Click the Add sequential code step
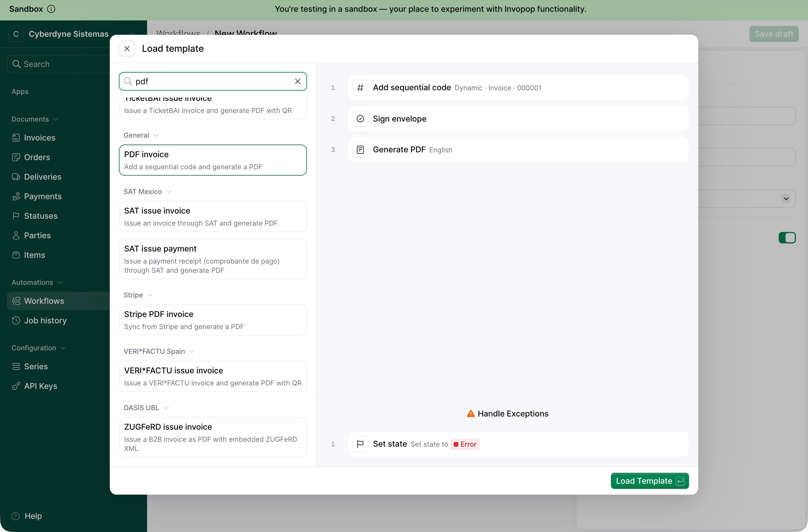The image size is (808, 532). 518,88
